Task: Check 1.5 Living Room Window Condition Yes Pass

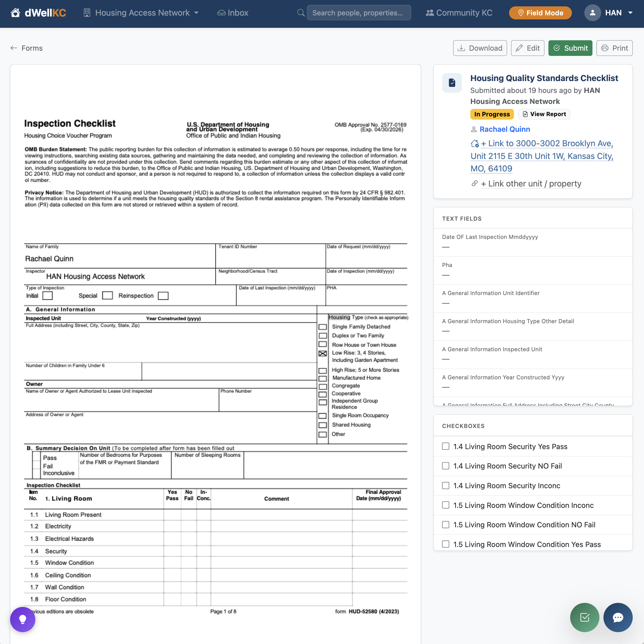Action: (446, 544)
